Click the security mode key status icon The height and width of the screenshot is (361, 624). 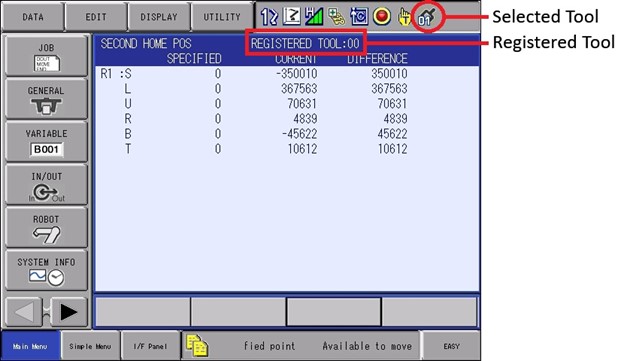336,17
